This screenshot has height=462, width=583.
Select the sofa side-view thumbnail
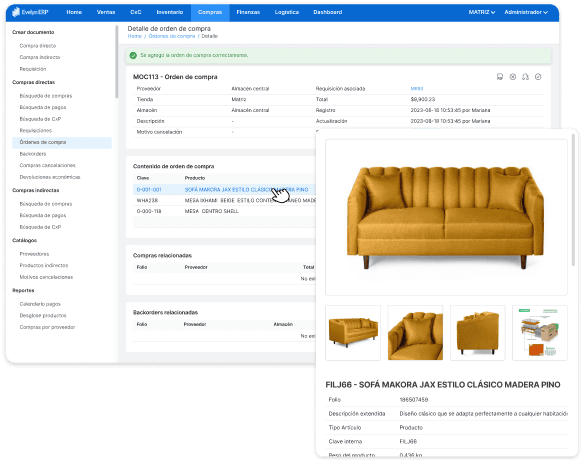click(x=477, y=333)
